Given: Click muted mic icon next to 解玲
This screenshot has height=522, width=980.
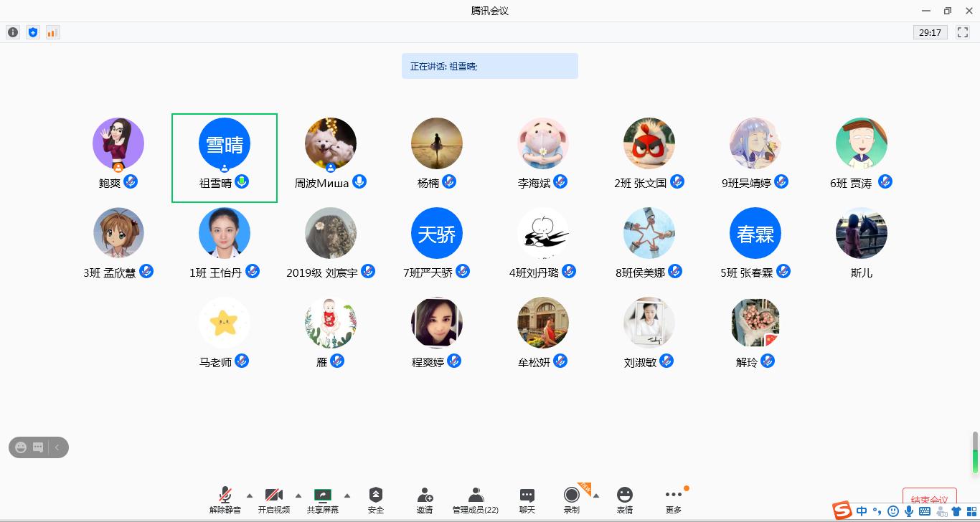Looking at the screenshot, I should pyautogui.click(x=768, y=361).
